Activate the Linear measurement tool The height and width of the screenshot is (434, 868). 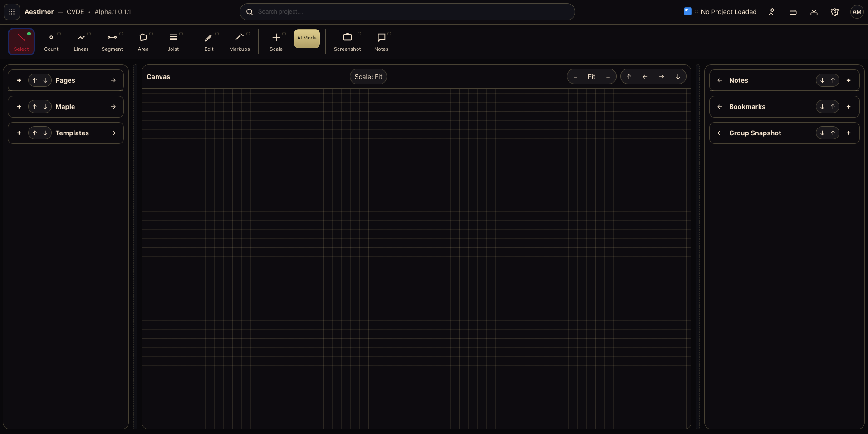(81, 42)
